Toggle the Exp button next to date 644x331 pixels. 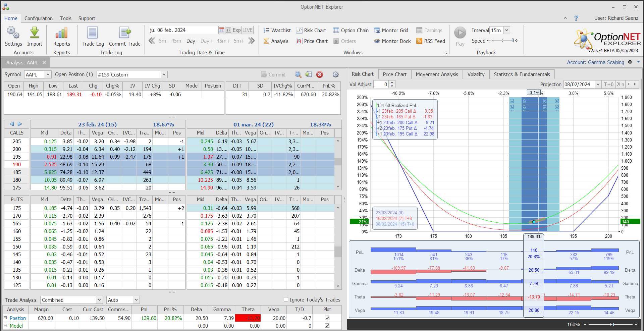coord(237,30)
